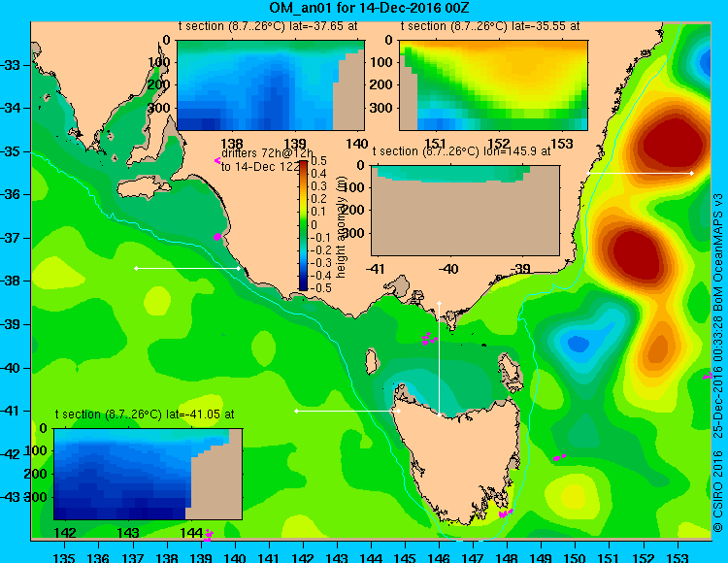728x563 pixels.
Task: Open the lat=-41.05 temperature section inset
Action: click(149, 474)
